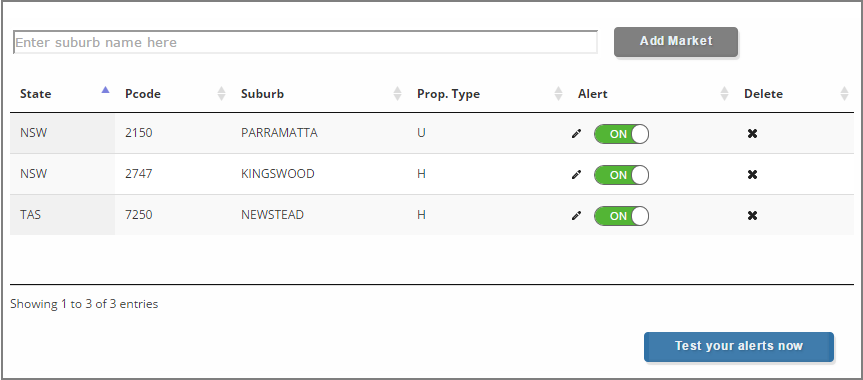Click the Add Market button
863x380 pixels.
[676, 41]
